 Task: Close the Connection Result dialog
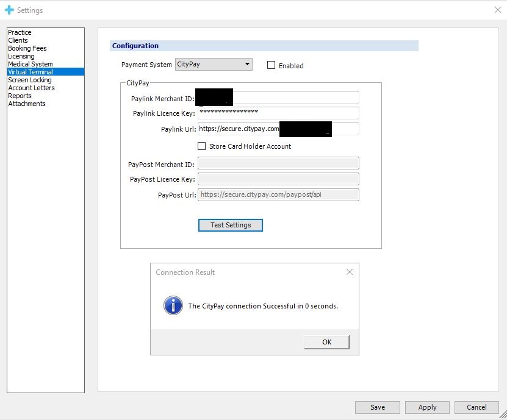[350, 272]
